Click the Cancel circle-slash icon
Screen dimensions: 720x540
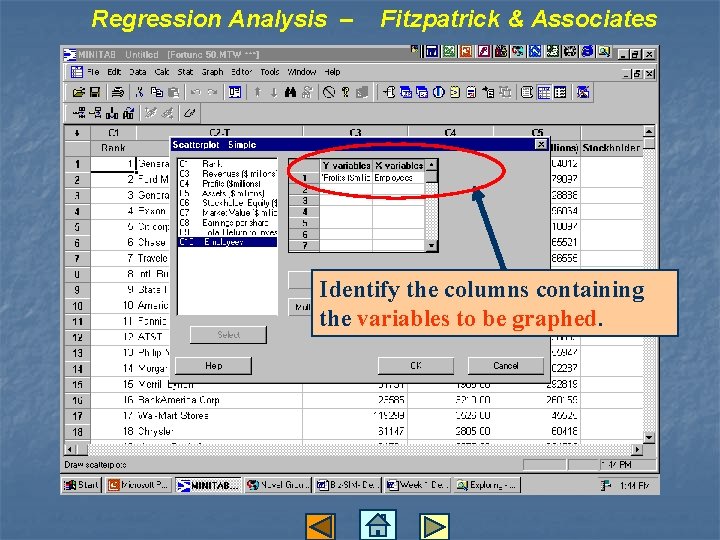[x=329, y=92]
